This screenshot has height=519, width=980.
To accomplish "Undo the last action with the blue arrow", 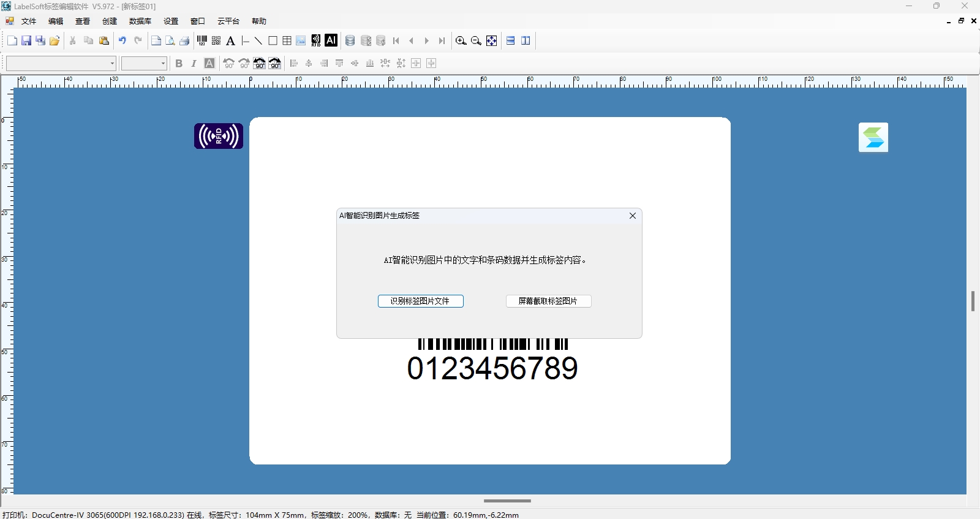I will point(123,40).
